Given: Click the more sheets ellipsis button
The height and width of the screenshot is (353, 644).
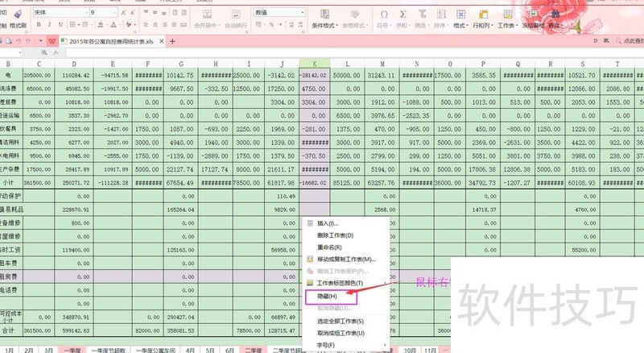Looking at the screenshot, I should (445, 350).
